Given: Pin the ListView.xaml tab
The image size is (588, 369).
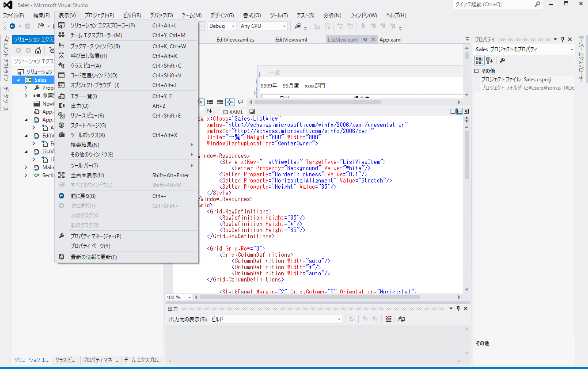Looking at the screenshot, I should (365, 40).
